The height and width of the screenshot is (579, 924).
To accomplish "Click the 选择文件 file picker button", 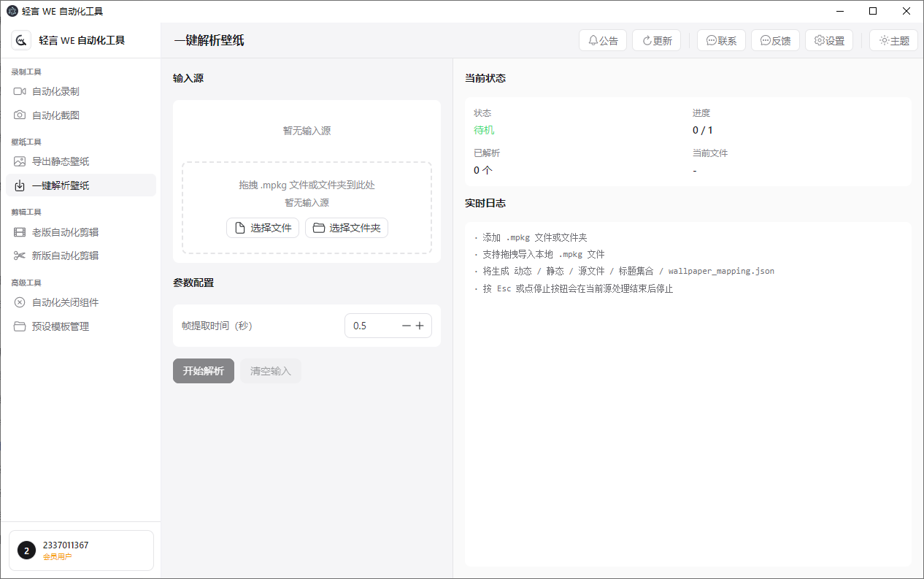I will pyautogui.click(x=263, y=227).
